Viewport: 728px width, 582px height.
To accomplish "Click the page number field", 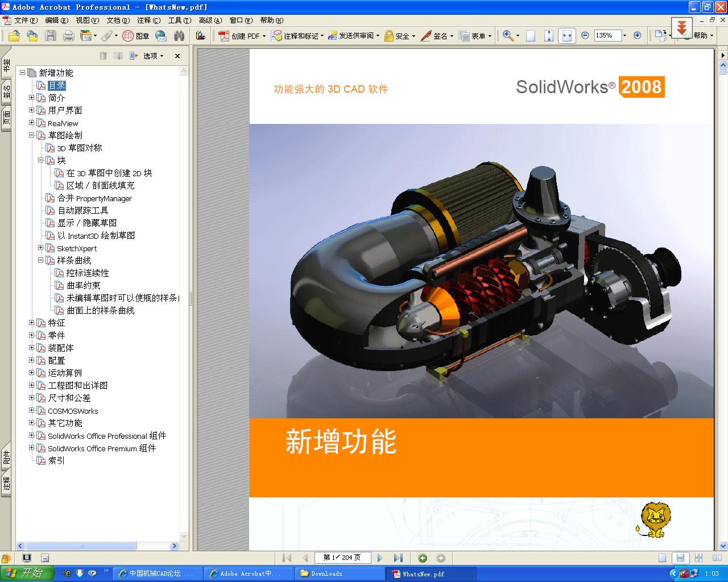I will point(344,558).
